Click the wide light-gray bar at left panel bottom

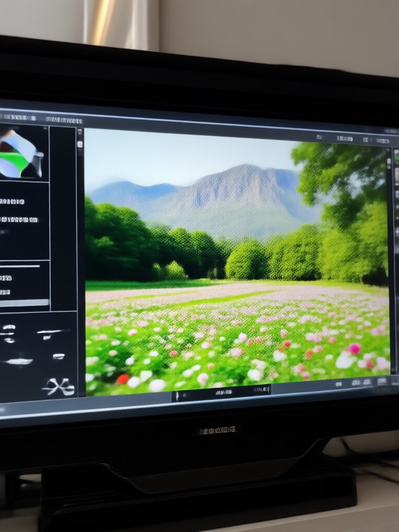point(24,303)
